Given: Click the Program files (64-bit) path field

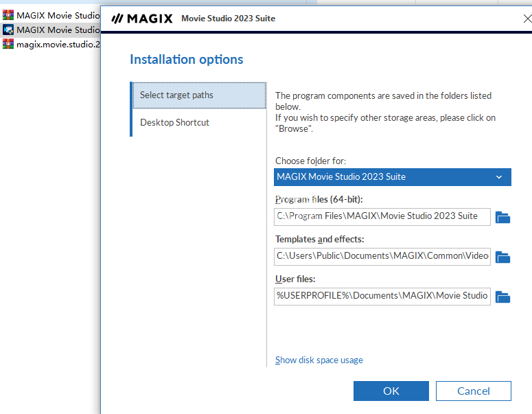Looking at the screenshot, I should coord(382,216).
